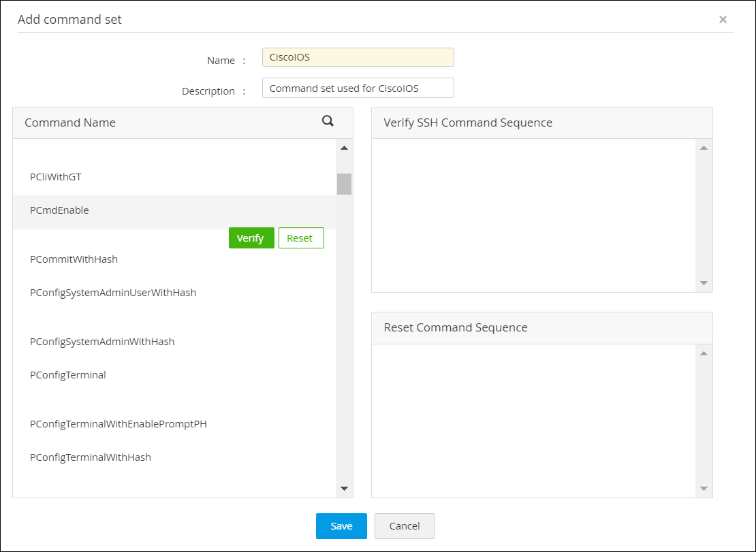Screen dimensions: 756x552
Task: Save the command set
Action: (341, 526)
